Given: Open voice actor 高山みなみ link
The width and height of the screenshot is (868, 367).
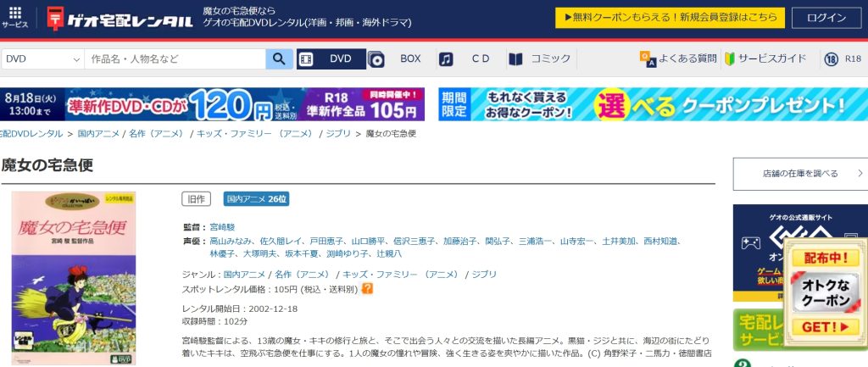Looking at the screenshot, I should [231, 242].
